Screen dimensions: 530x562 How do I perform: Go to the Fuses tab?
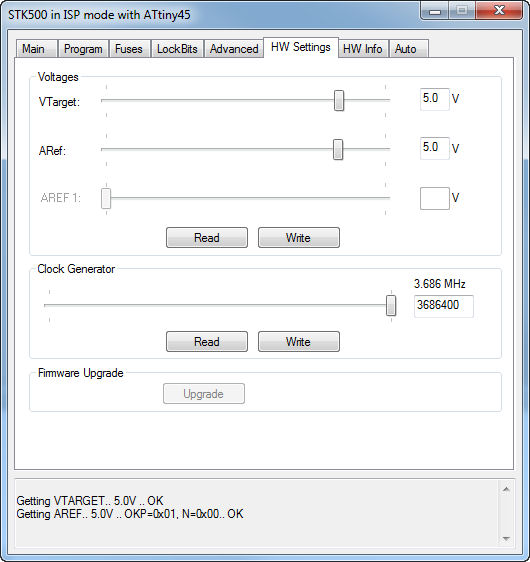click(x=129, y=49)
